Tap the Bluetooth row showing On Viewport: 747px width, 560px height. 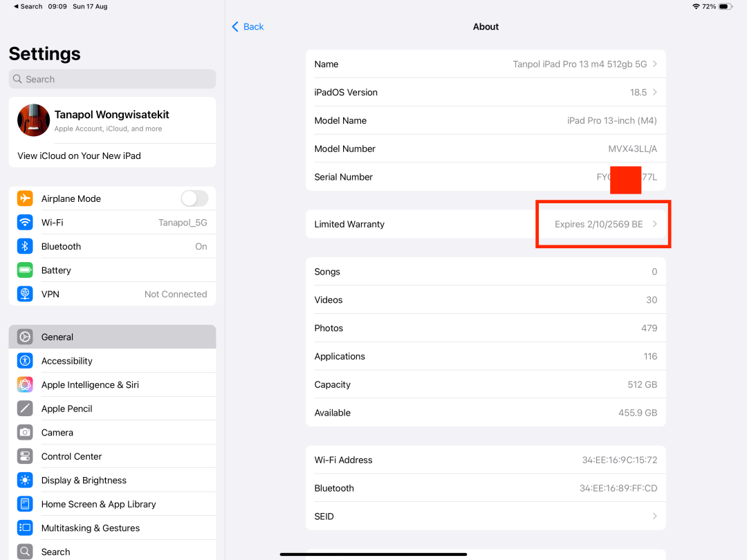click(112, 246)
